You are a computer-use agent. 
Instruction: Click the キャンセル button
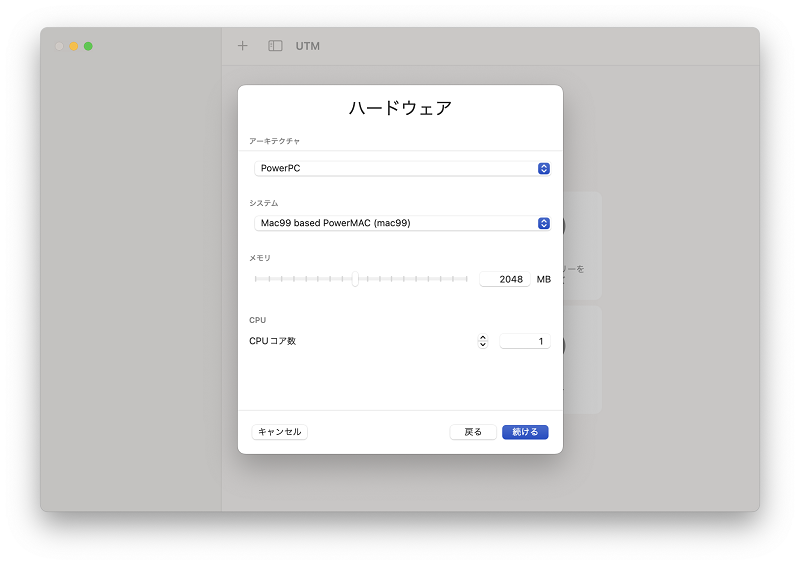(280, 432)
